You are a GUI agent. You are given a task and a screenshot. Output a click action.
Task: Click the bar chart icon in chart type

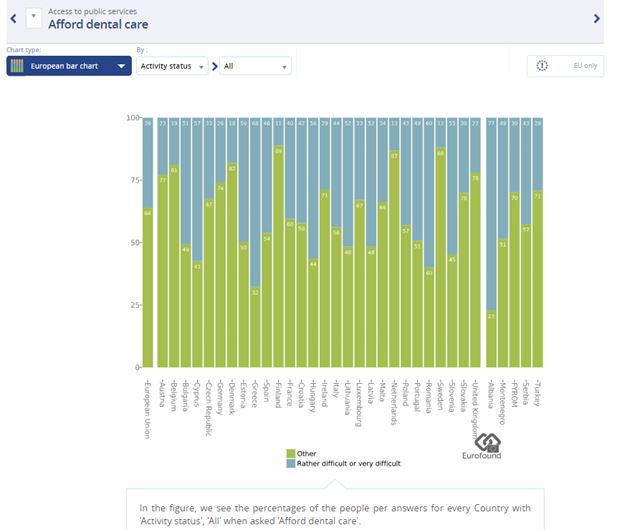tap(18, 66)
